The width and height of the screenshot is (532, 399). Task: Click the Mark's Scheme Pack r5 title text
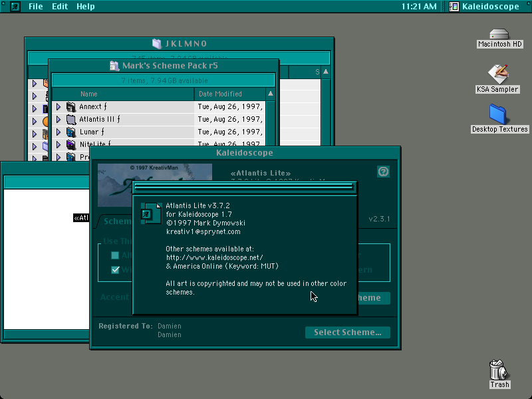pyautogui.click(x=170, y=66)
